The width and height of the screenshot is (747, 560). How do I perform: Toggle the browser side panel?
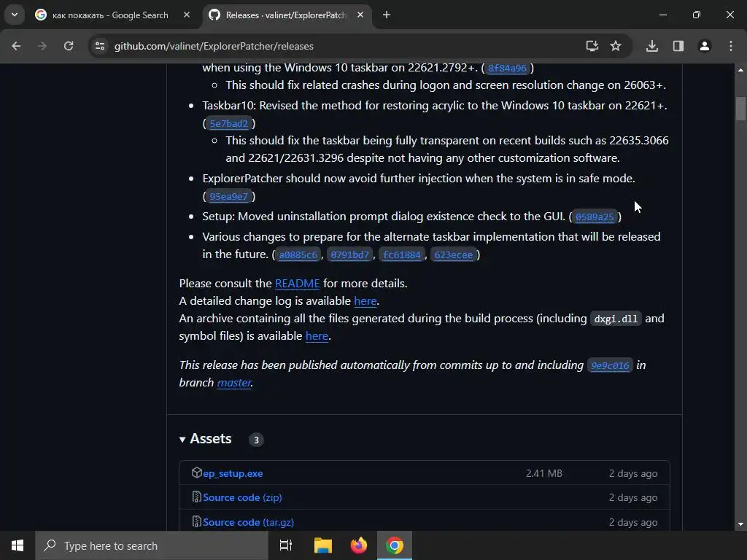pyautogui.click(x=678, y=46)
